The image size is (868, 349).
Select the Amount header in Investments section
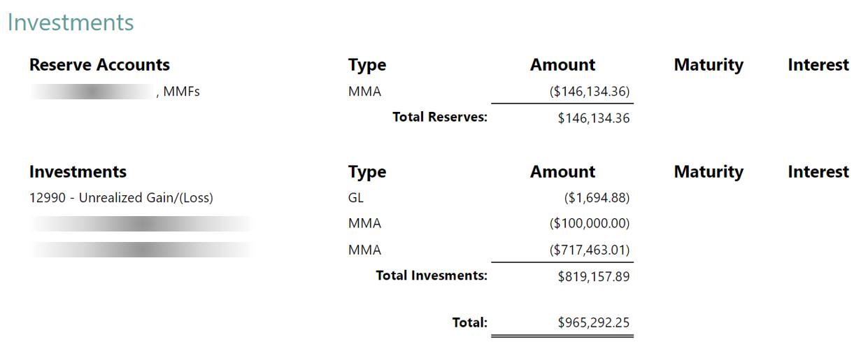click(x=562, y=172)
